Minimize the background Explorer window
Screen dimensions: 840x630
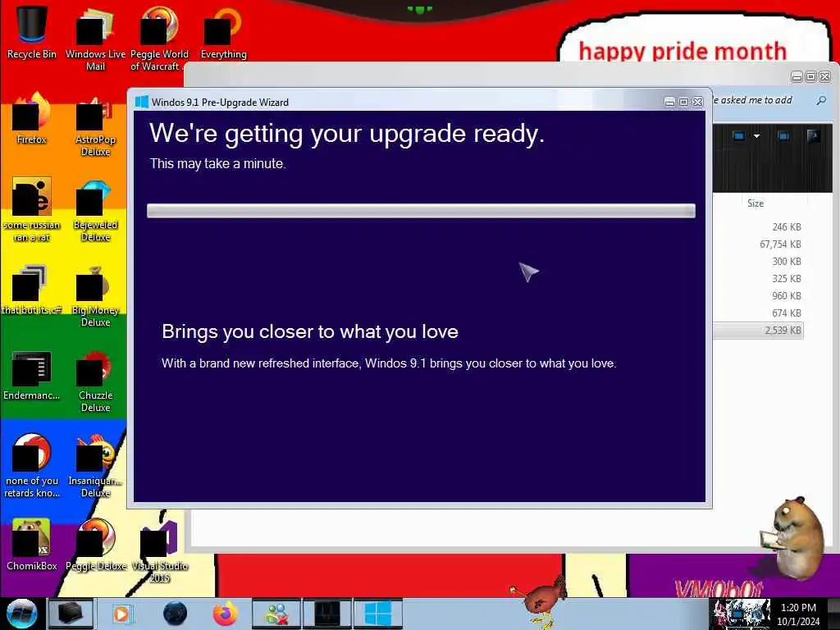point(797,77)
